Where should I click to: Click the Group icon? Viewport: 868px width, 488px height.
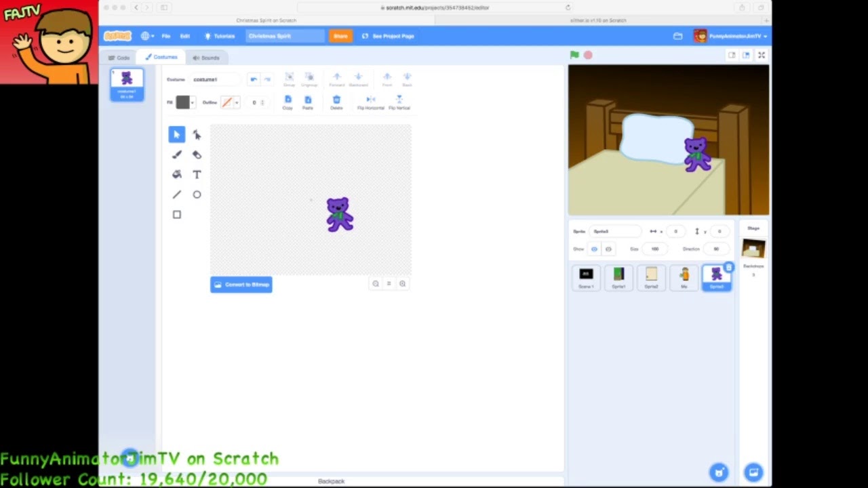tap(289, 79)
